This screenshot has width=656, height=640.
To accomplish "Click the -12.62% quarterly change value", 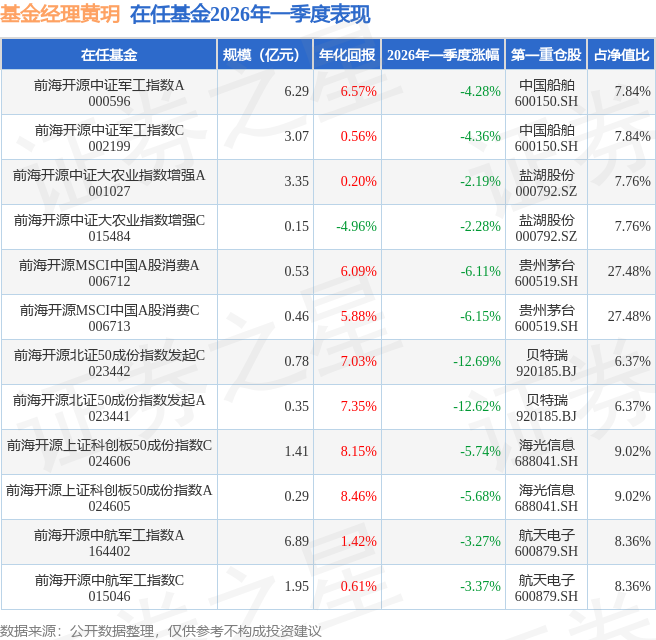I will click(x=477, y=406).
